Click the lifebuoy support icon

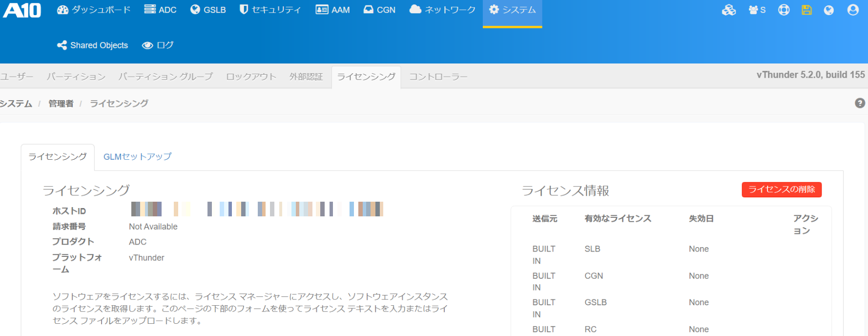click(784, 10)
